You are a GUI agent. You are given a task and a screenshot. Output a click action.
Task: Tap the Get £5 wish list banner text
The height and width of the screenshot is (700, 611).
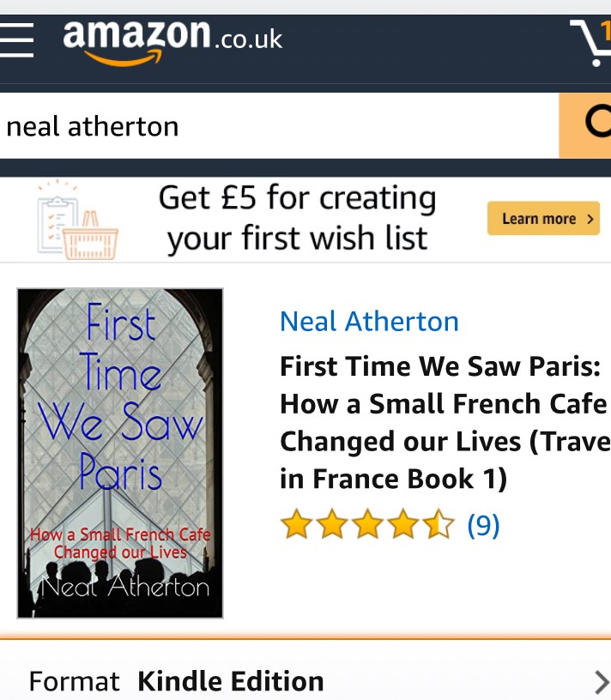tap(298, 218)
